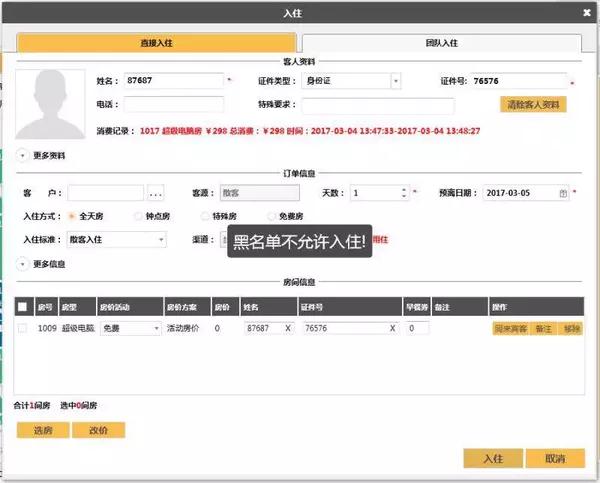Expand the 更多信息 section
This screenshot has height=483, width=600.
22,264
